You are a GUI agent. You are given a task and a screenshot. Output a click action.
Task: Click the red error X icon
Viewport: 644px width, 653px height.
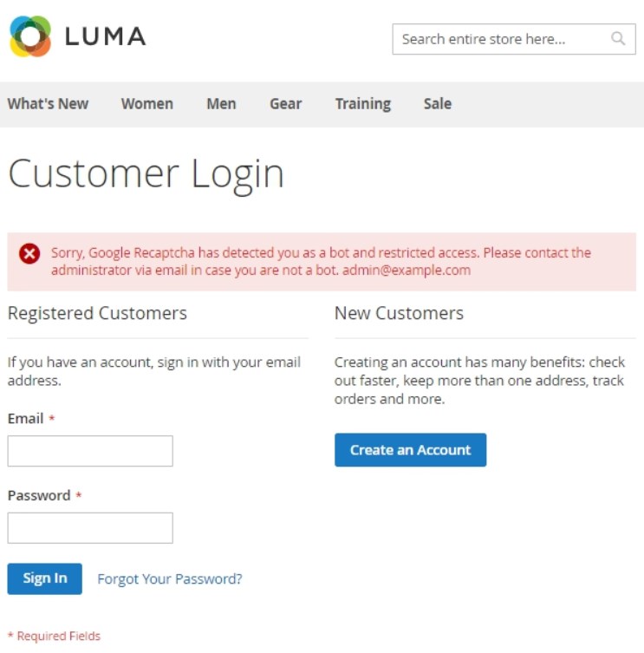[x=29, y=253]
